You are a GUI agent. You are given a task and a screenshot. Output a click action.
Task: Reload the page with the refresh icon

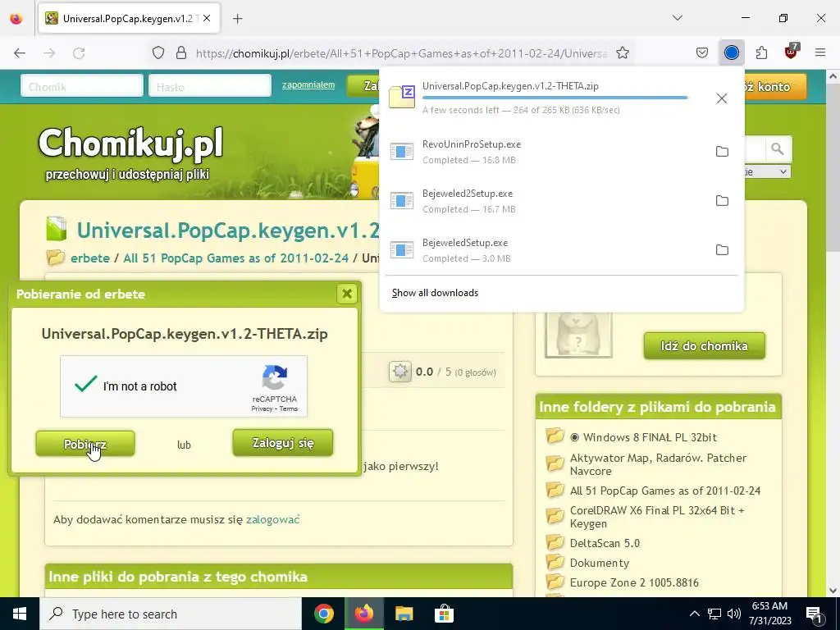[x=79, y=52]
